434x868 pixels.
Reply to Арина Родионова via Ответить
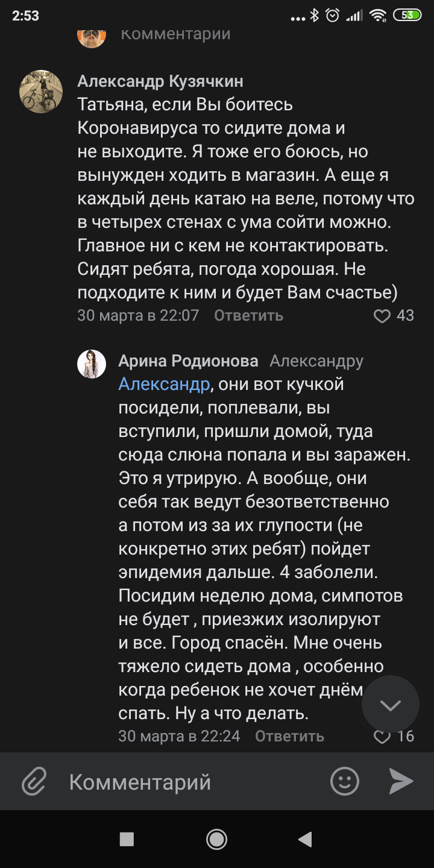coord(289,736)
